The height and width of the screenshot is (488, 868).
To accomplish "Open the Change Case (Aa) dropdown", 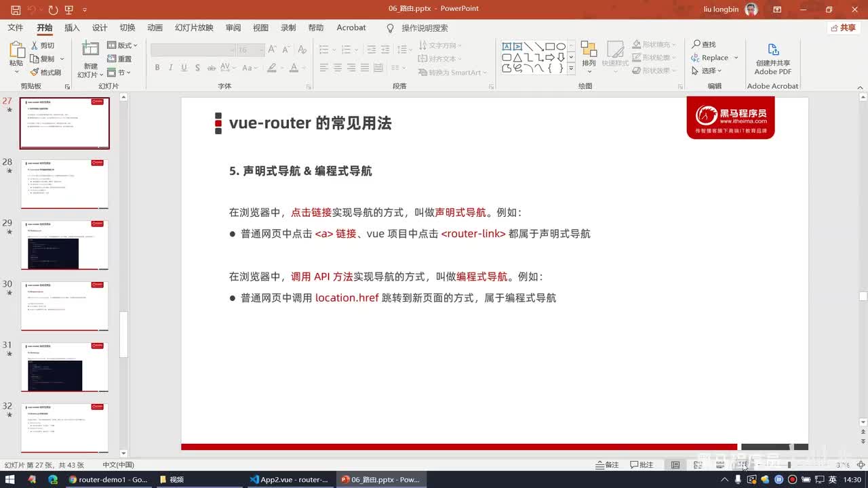I will [250, 68].
